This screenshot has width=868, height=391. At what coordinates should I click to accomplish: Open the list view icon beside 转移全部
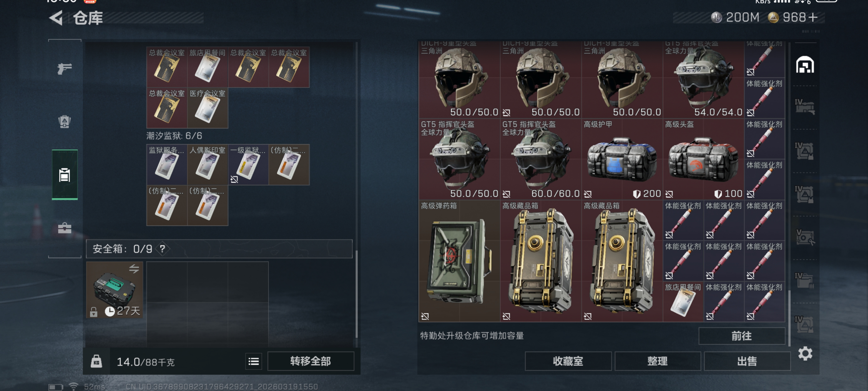coord(253,362)
